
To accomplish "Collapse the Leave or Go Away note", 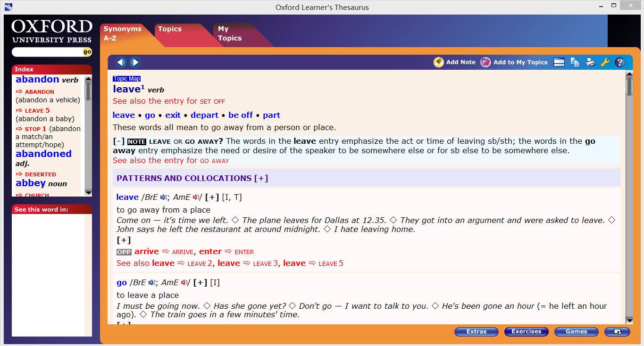I will pyautogui.click(x=118, y=141).
